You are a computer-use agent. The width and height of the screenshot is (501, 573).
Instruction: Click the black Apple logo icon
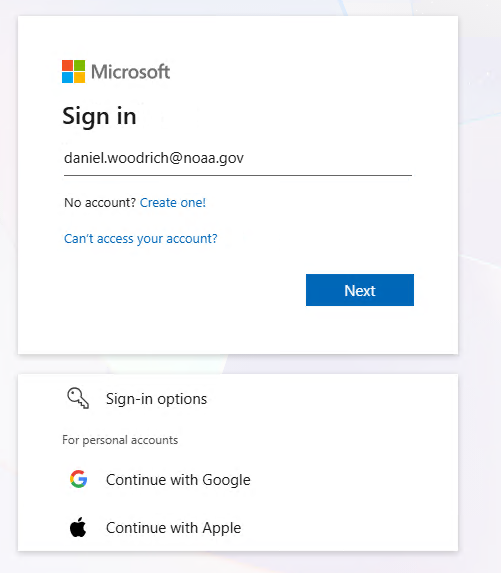click(78, 527)
